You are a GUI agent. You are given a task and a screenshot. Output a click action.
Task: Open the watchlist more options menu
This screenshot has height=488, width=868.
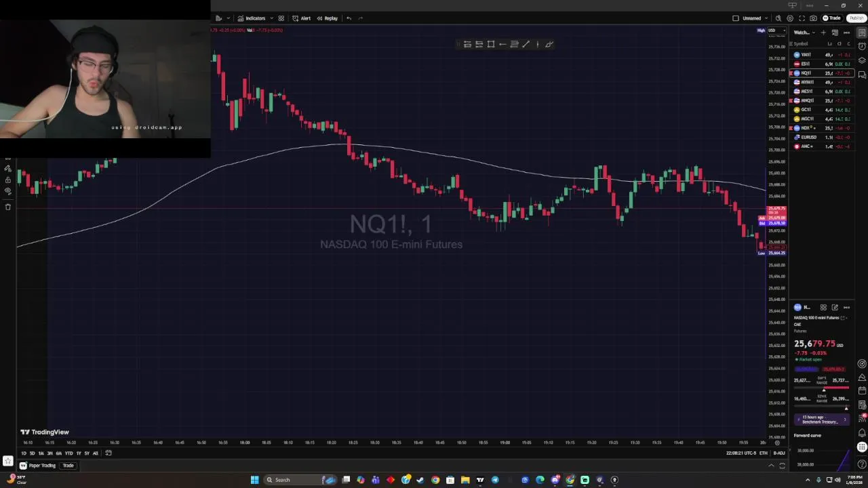[846, 33]
